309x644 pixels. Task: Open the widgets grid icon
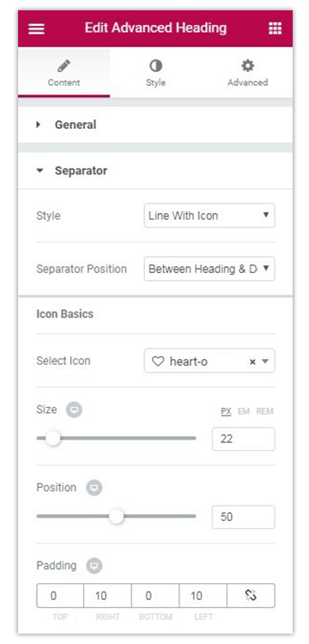(275, 28)
